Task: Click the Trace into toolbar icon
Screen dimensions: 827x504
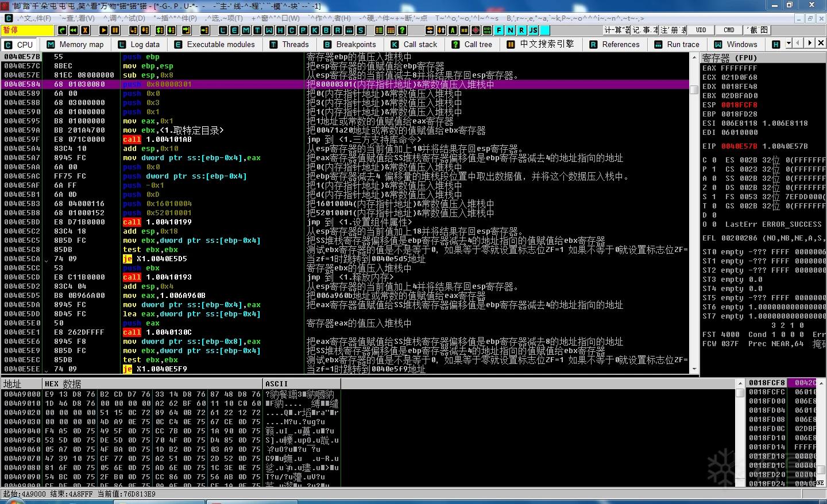Action: (160, 30)
